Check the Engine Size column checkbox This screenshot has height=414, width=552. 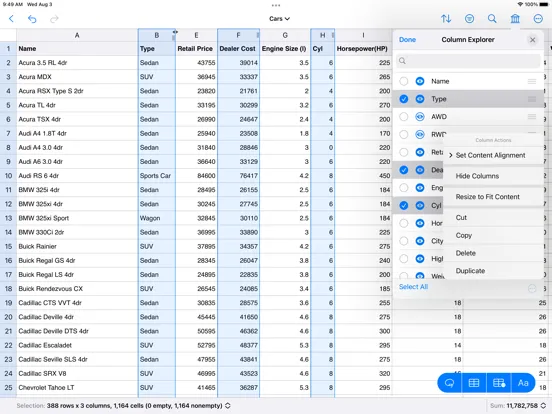(x=404, y=188)
